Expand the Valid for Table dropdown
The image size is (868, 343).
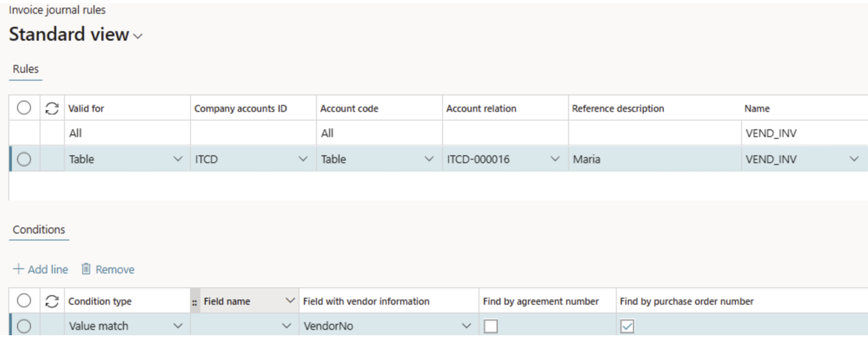coord(178,159)
